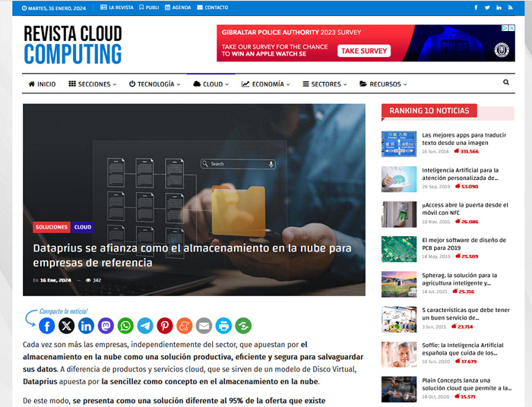Click the Ranking 10 Noticias heading
Screen dimensions: 532x407
pyautogui.click(x=429, y=111)
